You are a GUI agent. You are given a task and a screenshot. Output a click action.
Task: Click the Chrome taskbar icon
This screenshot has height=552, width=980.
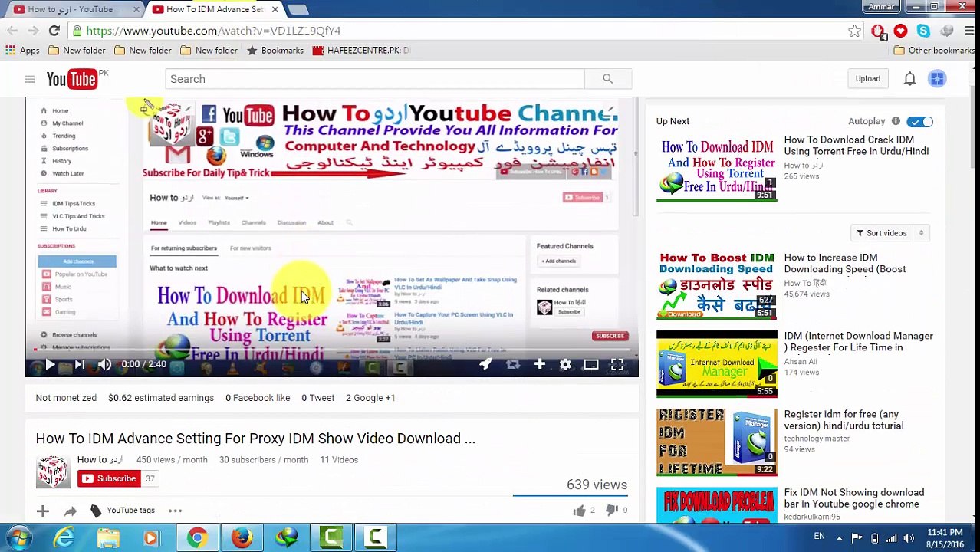[x=197, y=538]
